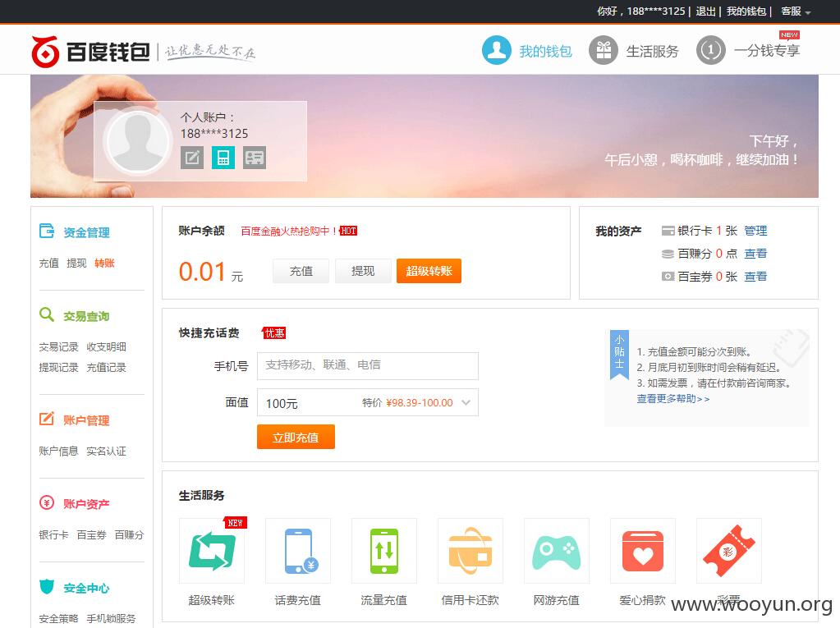
Task: Click sidebar 提现 link under 资金管理
Action: tap(76, 263)
